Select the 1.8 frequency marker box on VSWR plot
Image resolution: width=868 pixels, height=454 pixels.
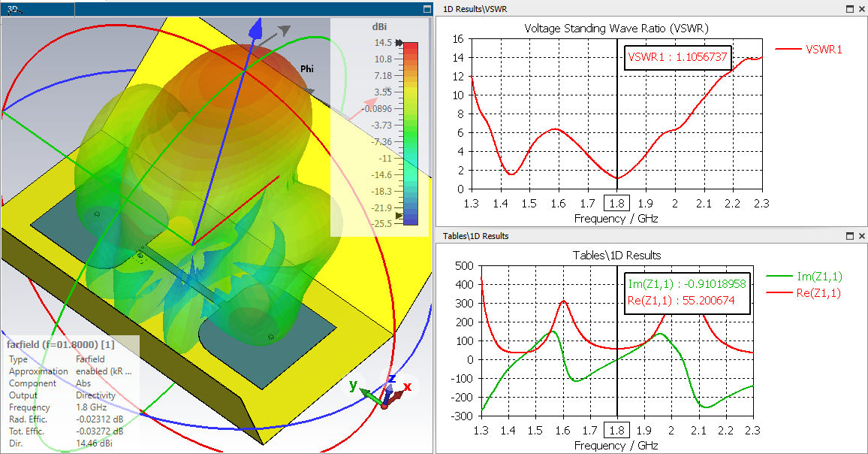pos(616,204)
